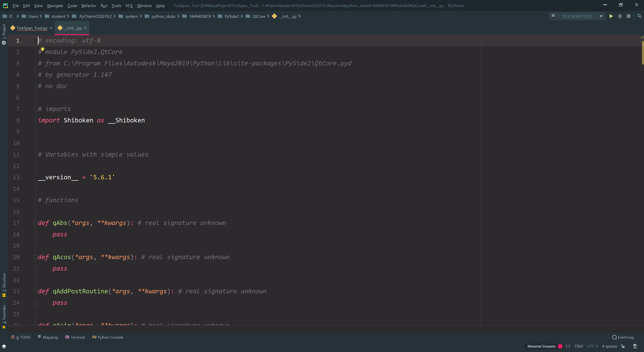The image size is (644, 352).
Task: Run the TICK SPAN TOOL configuration
Action: 611,16
